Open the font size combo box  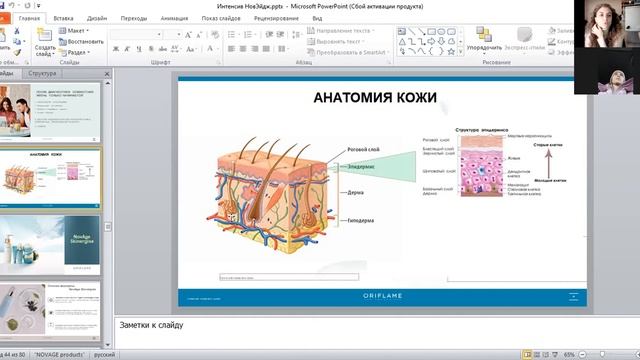tap(173, 35)
